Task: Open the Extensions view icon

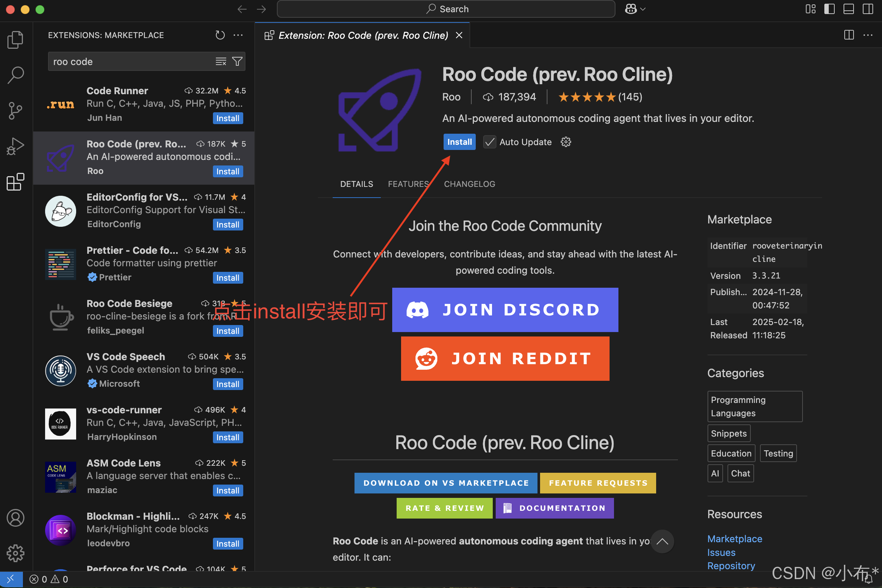Action: pos(16,182)
